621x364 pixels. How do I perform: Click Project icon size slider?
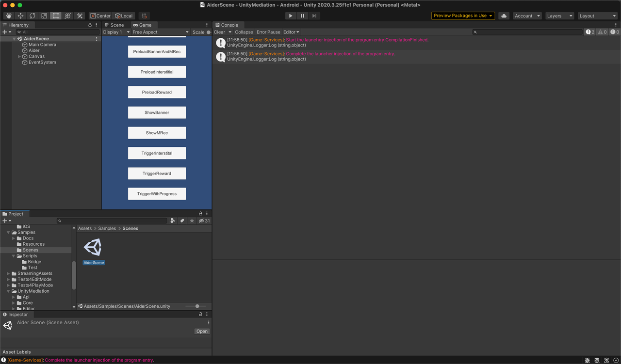(x=196, y=306)
